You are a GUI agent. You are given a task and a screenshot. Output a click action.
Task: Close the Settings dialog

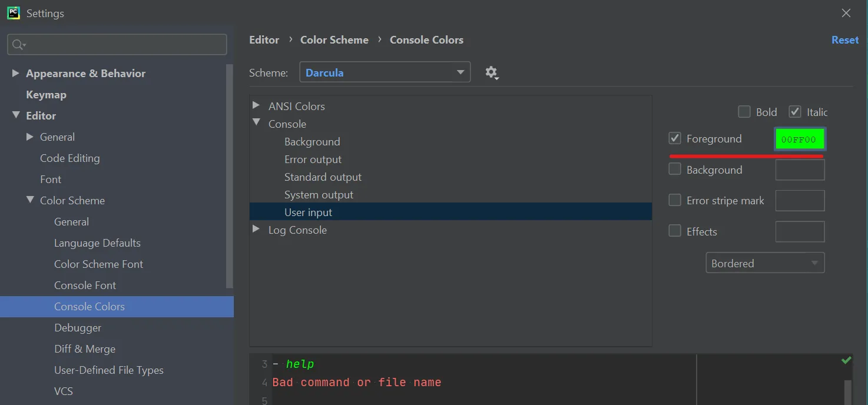[x=846, y=13]
